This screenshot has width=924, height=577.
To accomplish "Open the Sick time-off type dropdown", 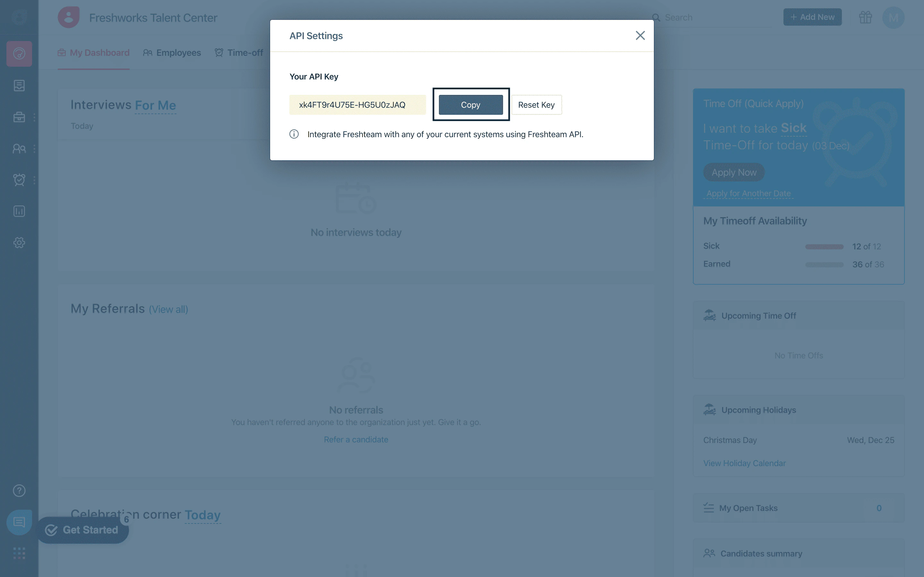I will point(793,128).
